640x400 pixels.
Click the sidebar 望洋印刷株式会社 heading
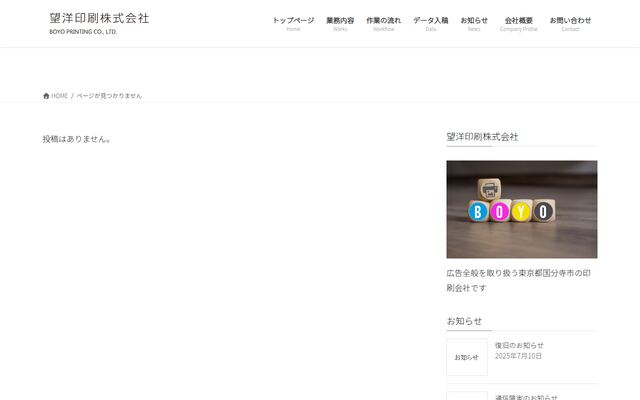coord(482,137)
